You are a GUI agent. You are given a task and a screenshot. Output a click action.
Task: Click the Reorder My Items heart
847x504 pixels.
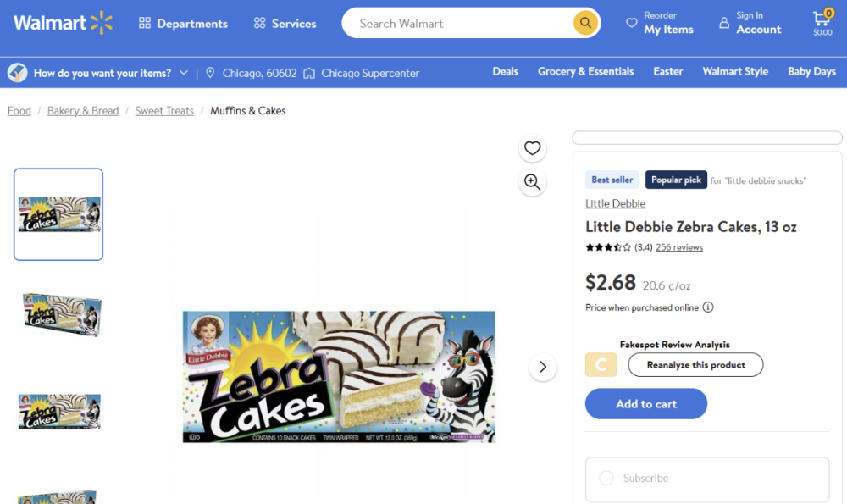pyautogui.click(x=632, y=23)
